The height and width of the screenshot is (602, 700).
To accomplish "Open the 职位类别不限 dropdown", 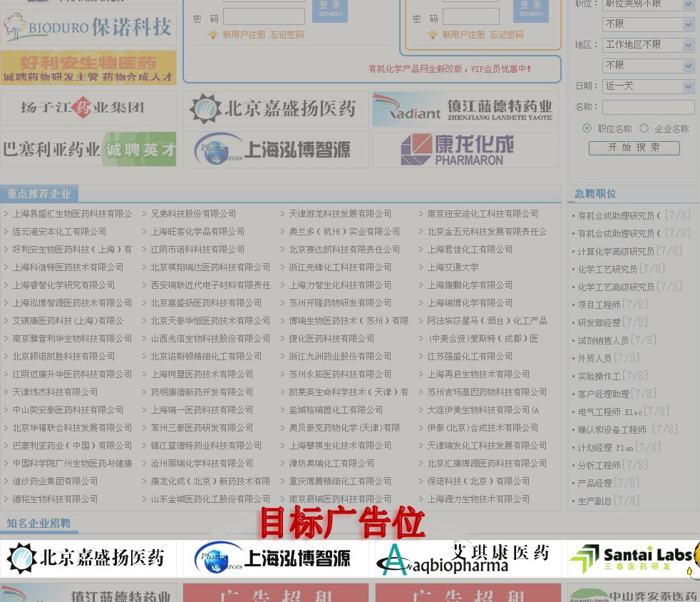I will 648,5.
